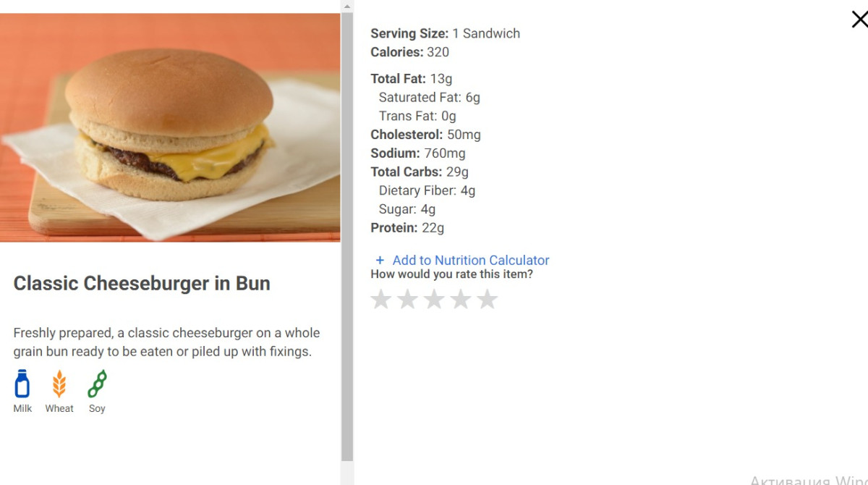Click the cheeseburger photo
Viewport: 868px width, 485px height.
[x=170, y=127]
